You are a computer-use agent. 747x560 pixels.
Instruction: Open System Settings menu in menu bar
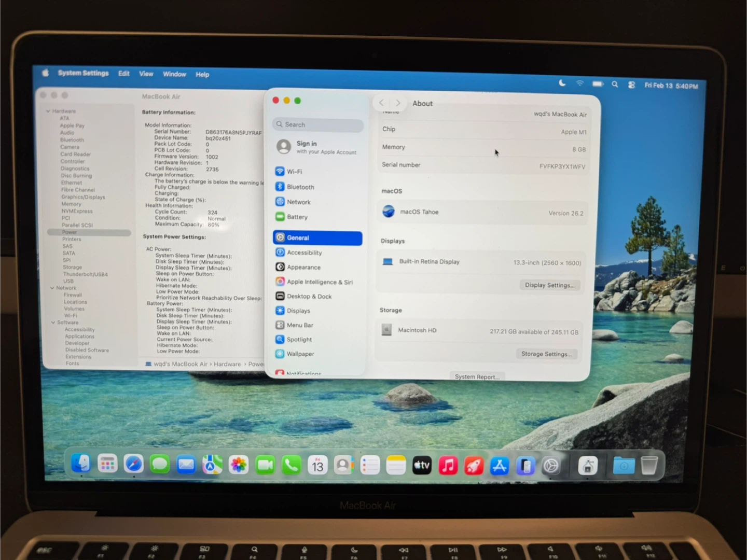(x=83, y=73)
